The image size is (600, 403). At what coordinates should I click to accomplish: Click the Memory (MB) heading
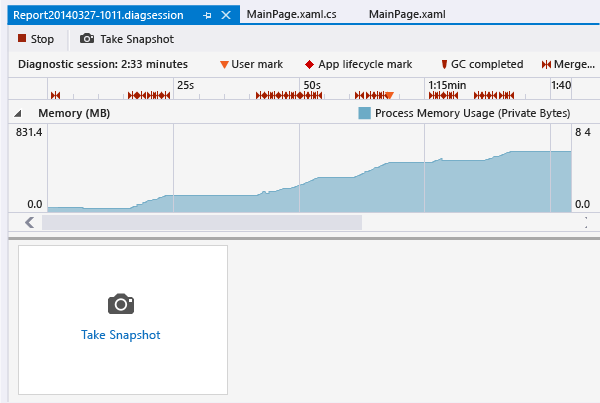pyautogui.click(x=74, y=113)
